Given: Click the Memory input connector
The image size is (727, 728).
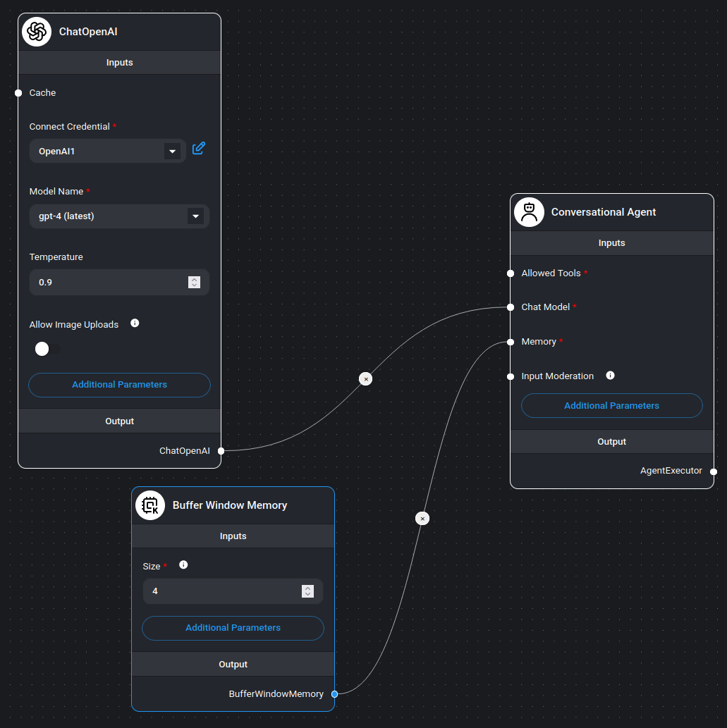Looking at the screenshot, I should click(x=511, y=343).
